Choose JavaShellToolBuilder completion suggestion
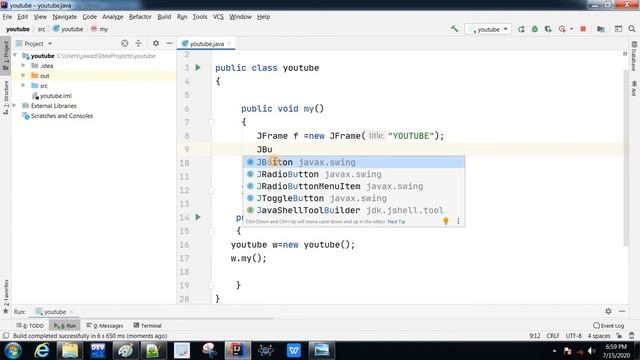640x360 pixels. [x=354, y=210]
